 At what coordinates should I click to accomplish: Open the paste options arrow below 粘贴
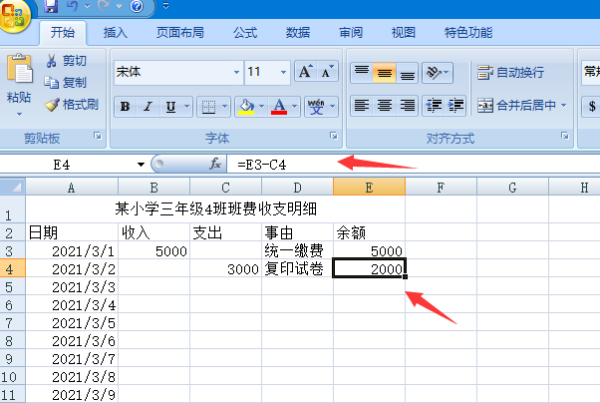click(x=19, y=114)
